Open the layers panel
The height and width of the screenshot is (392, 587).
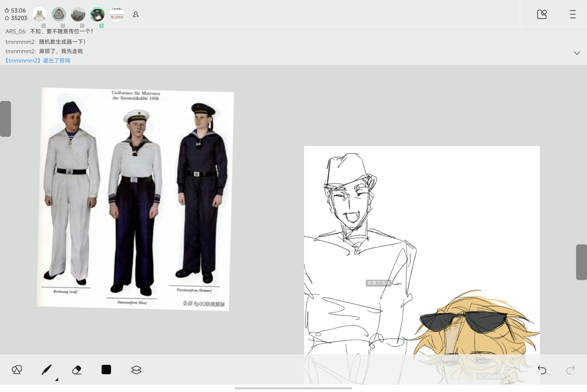136,370
